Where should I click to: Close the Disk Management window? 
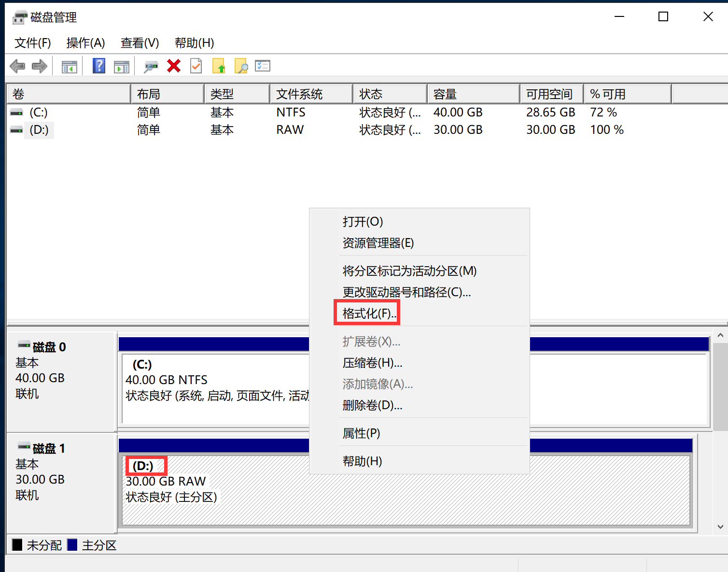[708, 17]
